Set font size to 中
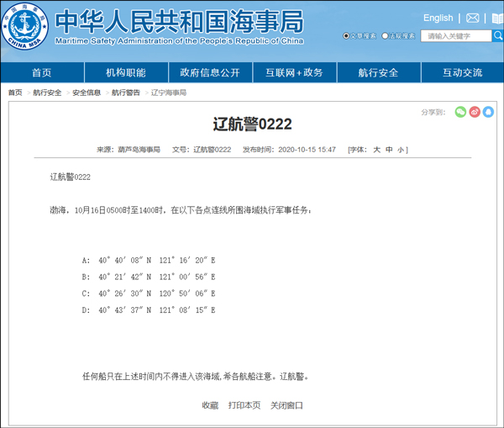 click(x=389, y=150)
